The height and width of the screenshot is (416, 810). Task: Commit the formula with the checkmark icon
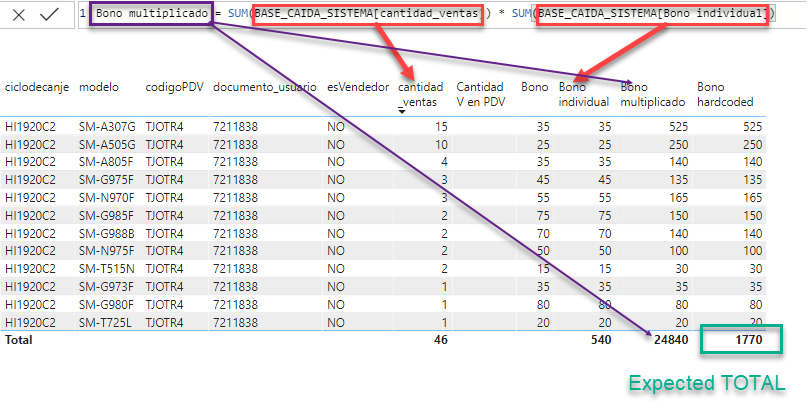(x=49, y=14)
